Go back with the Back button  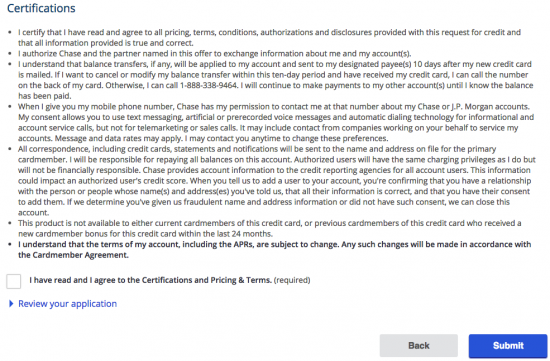coord(419,346)
